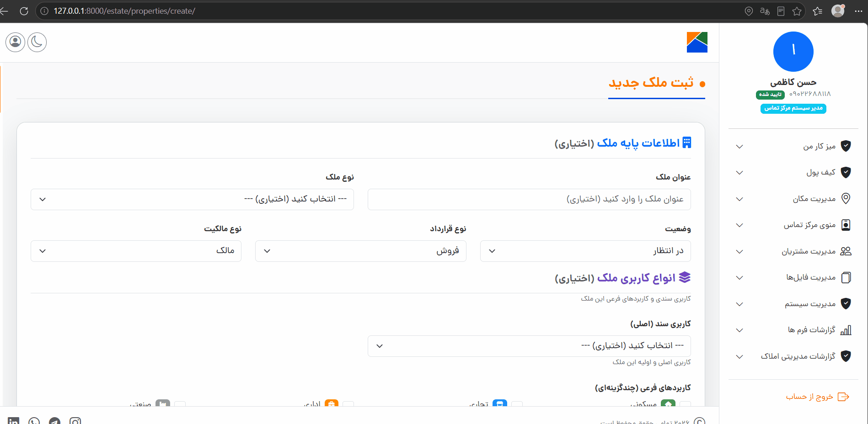Screen dimensions: 868x424
Task: Open the نوع ملک dropdown
Action: pyautogui.click(x=192, y=199)
